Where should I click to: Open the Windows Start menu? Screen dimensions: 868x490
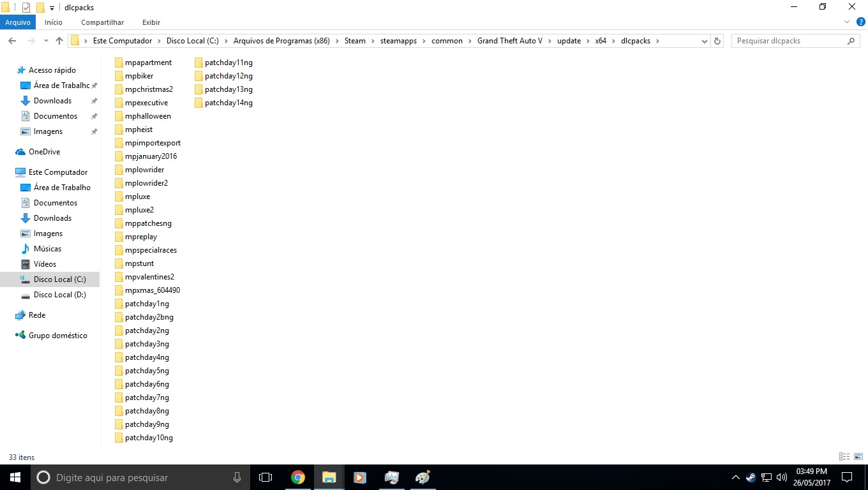click(x=15, y=477)
